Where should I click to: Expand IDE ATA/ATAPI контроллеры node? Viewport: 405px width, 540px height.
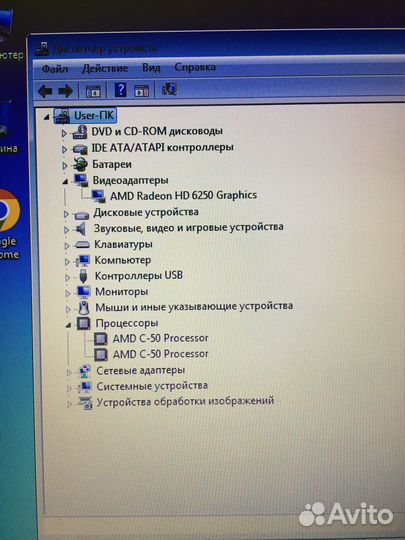pyautogui.click(x=64, y=149)
